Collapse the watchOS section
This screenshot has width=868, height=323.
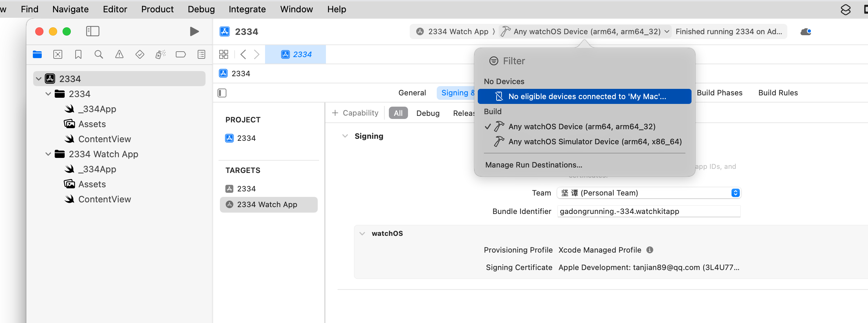coord(362,233)
